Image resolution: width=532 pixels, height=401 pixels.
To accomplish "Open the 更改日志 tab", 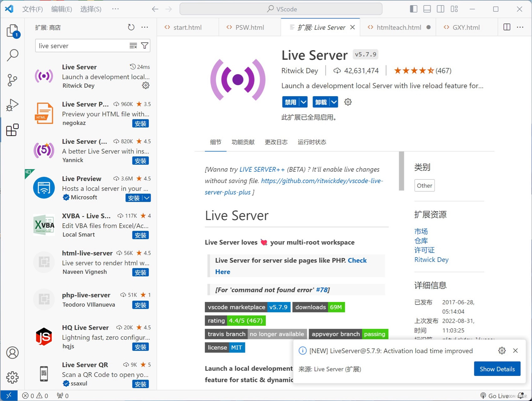I will (x=276, y=142).
